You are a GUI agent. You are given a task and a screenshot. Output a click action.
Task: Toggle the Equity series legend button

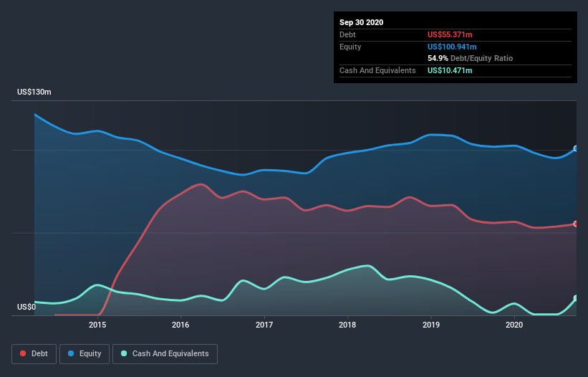point(85,354)
